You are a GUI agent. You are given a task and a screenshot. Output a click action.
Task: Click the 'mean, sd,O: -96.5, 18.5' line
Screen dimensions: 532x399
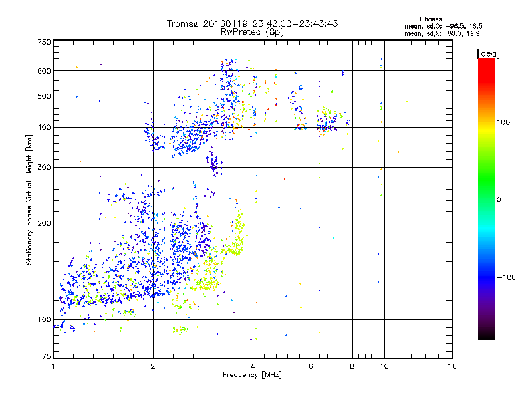point(443,26)
